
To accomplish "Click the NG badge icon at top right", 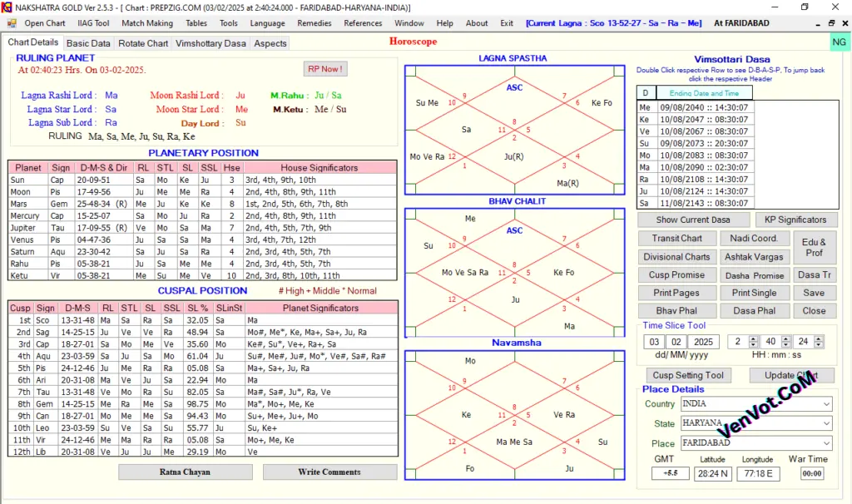I will point(839,41).
